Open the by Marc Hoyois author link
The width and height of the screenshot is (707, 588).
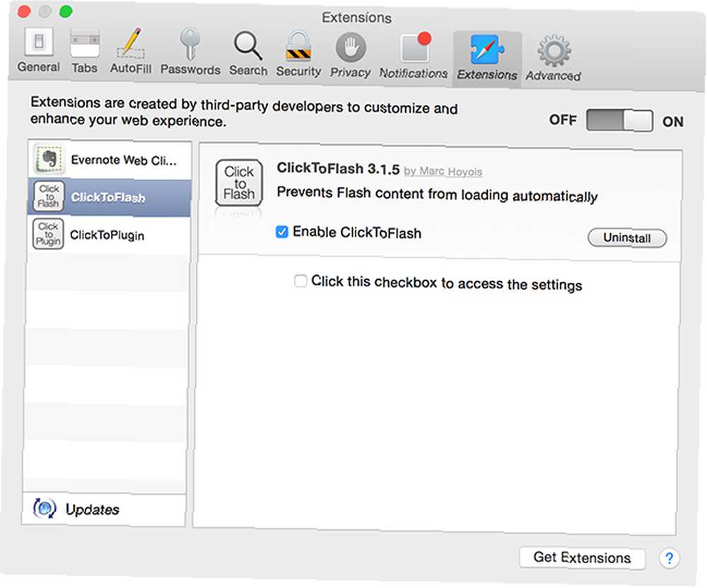443,172
